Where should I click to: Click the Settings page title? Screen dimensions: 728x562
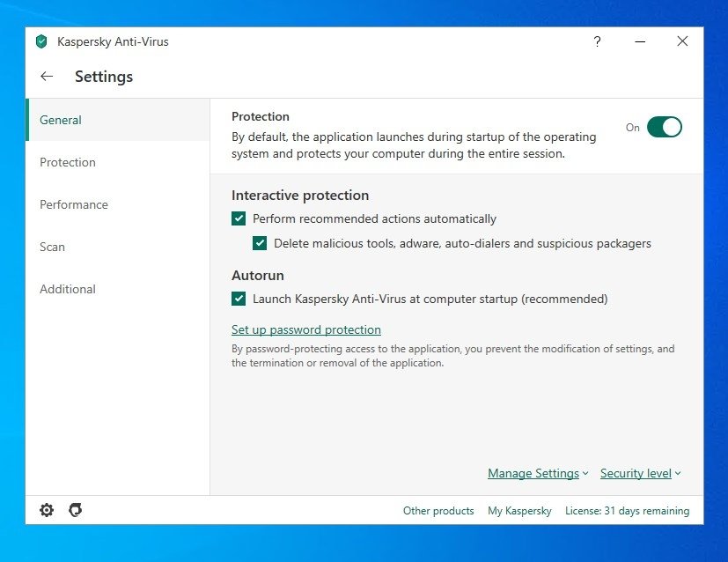pos(104,77)
